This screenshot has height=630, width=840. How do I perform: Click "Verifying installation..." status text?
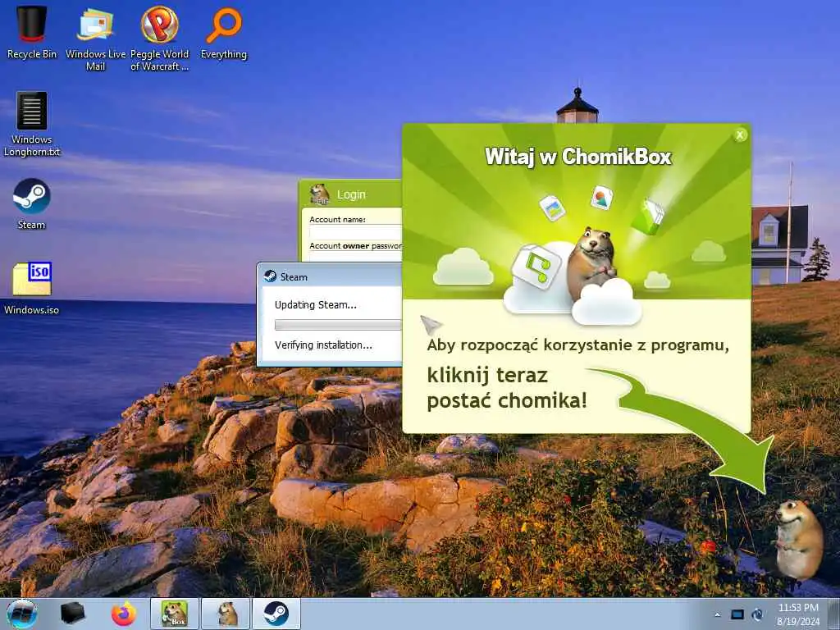tap(323, 345)
